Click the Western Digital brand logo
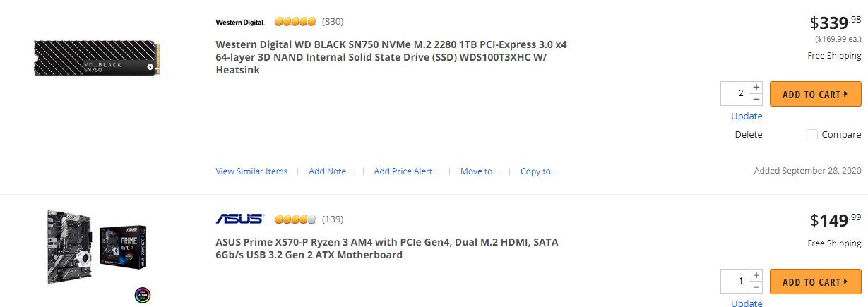Viewport: 868px width, 307px height. [240, 22]
